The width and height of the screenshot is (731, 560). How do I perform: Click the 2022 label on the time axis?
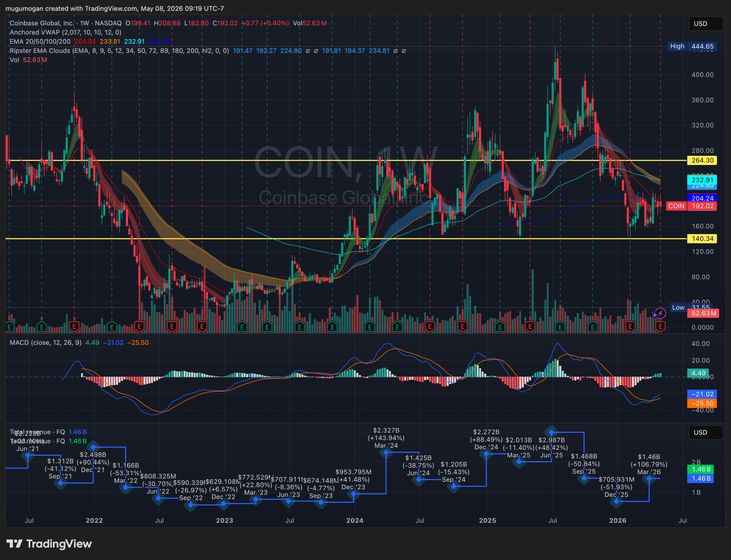[95, 520]
